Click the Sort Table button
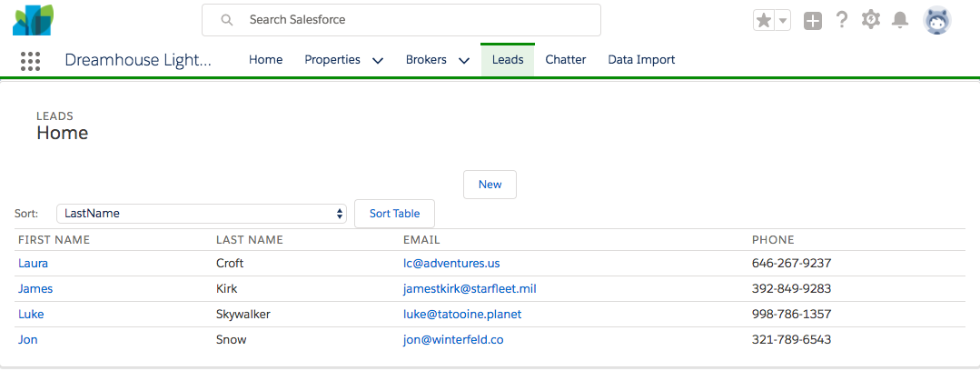 click(x=394, y=214)
